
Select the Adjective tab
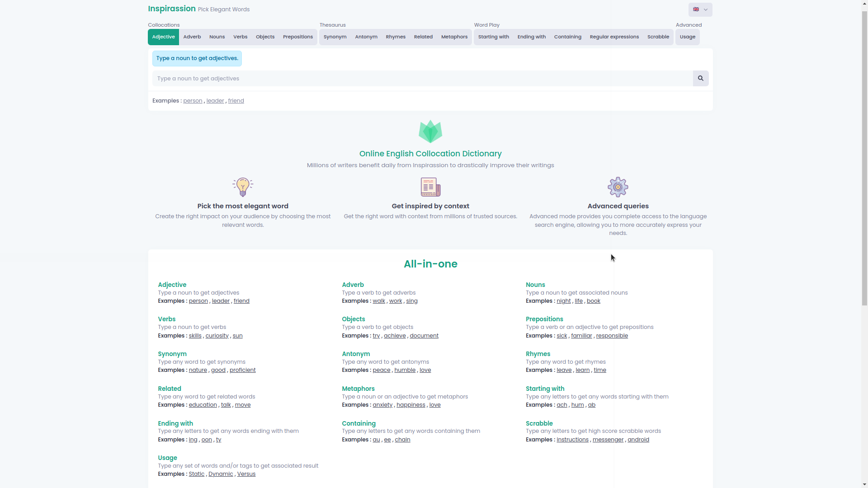tap(163, 37)
